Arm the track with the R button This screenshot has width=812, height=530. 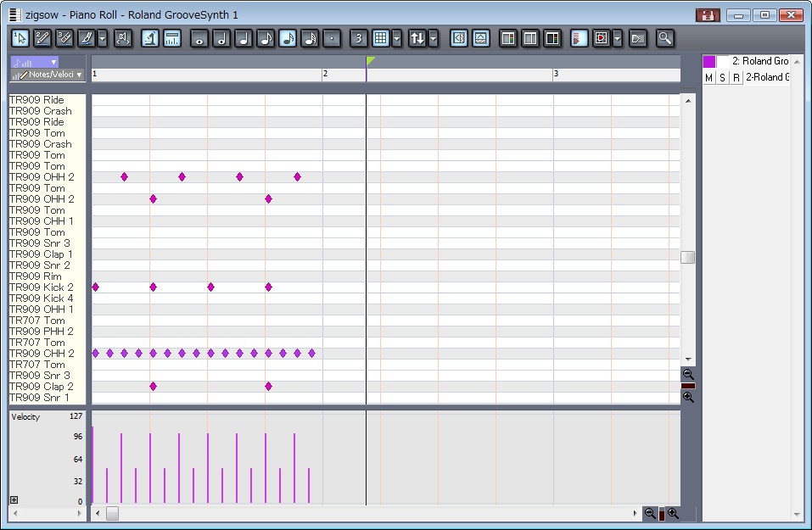pos(736,78)
